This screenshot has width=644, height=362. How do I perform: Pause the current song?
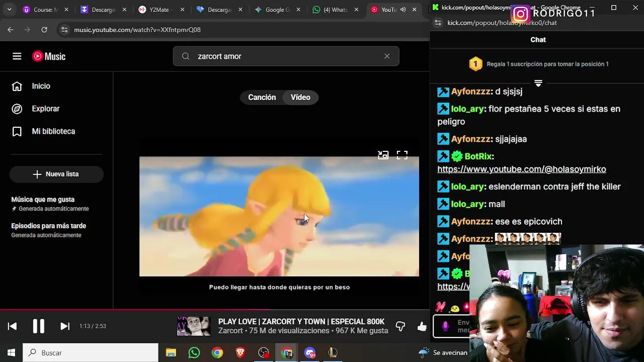[x=39, y=326]
